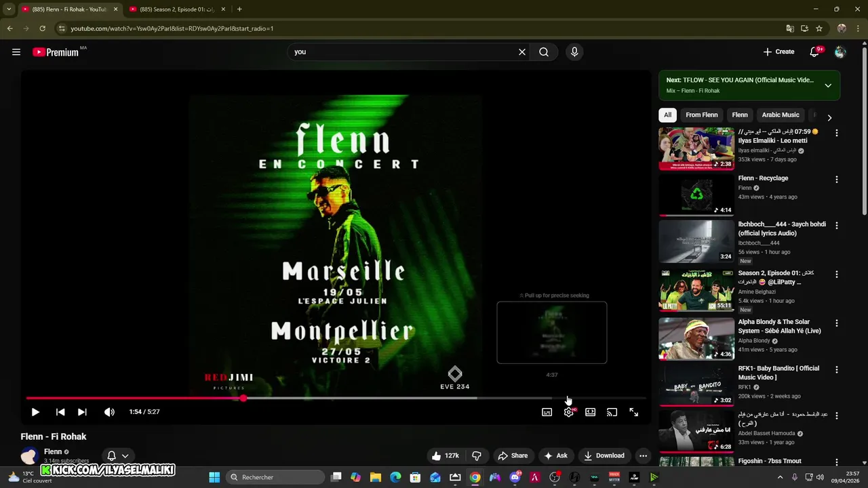Expand the subscription notification bell dropdown
This screenshot has height=488, width=868.
118,456
